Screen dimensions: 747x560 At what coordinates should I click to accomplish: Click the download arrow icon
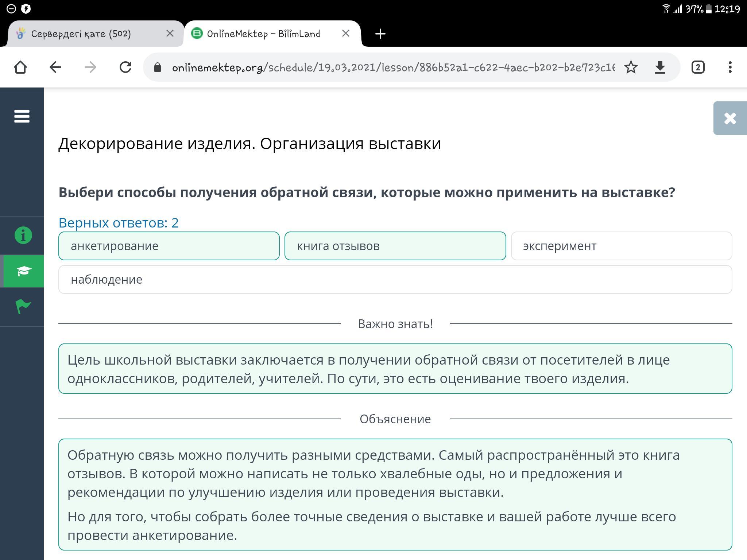pos(660,67)
